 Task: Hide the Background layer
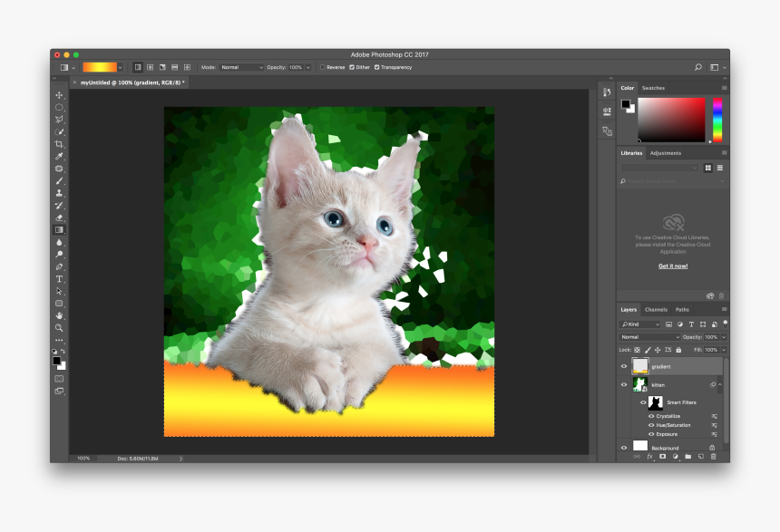coord(624,448)
